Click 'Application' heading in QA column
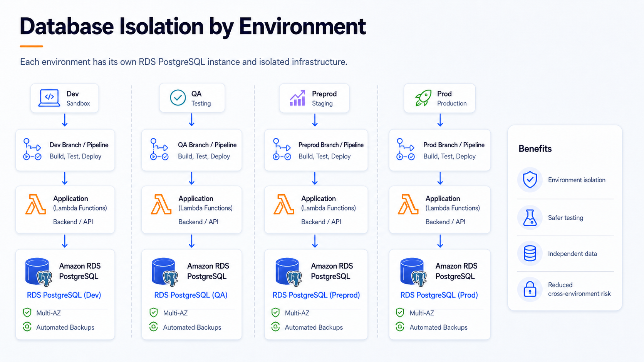 pyautogui.click(x=196, y=199)
